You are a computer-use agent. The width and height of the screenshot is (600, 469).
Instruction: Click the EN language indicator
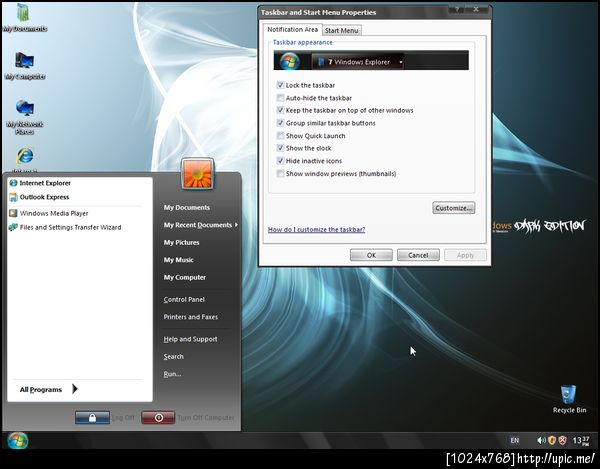515,440
